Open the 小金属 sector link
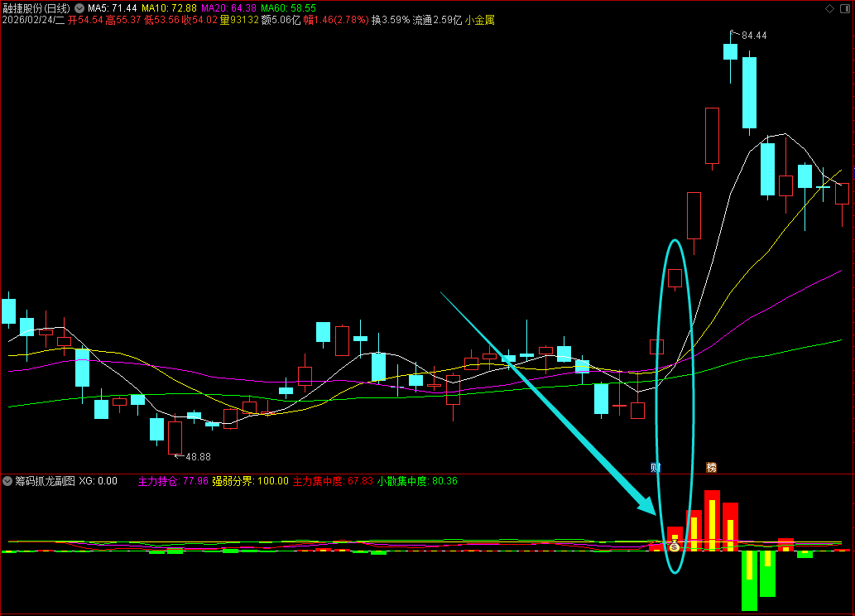 [480, 20]
